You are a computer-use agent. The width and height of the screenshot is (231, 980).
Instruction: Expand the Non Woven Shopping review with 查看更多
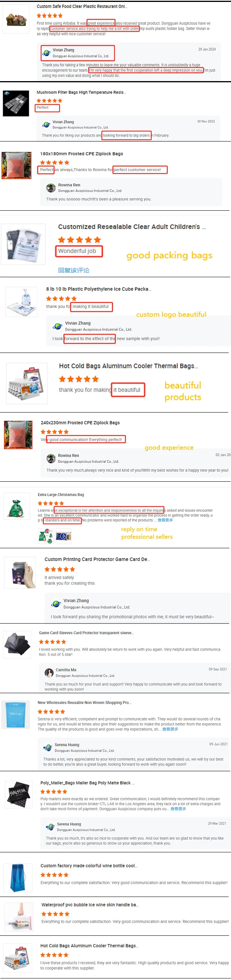coord(170,729)
